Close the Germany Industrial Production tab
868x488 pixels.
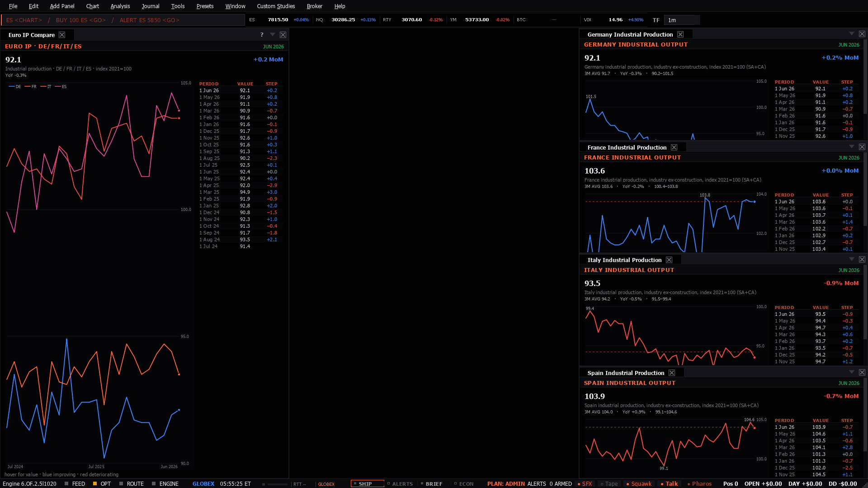[x=680, y=34]
